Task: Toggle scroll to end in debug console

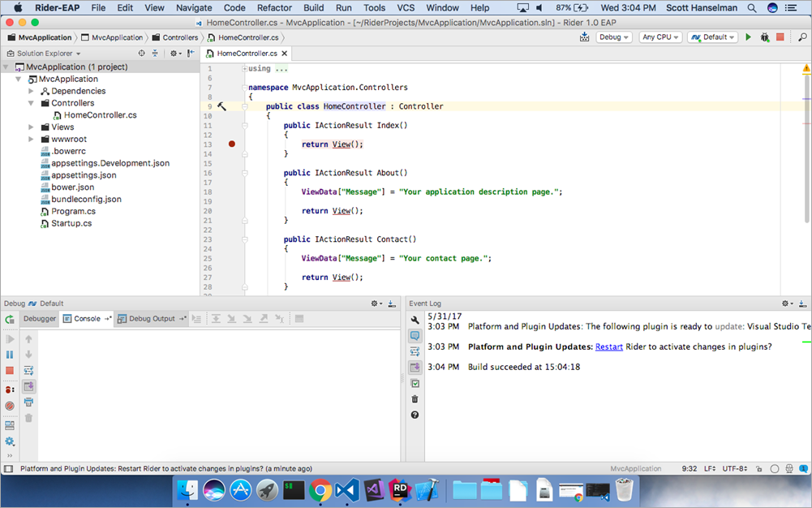Action: coord(28,386)
